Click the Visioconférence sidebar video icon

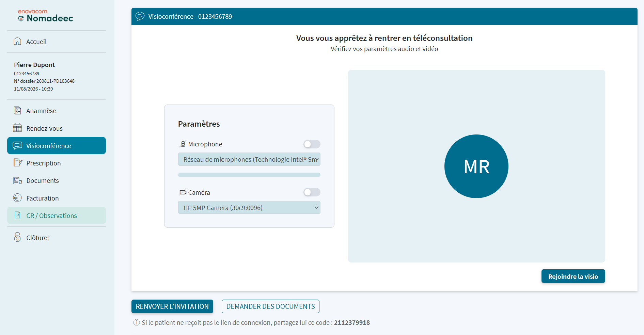pyautogui.click(x=17, y=145)
